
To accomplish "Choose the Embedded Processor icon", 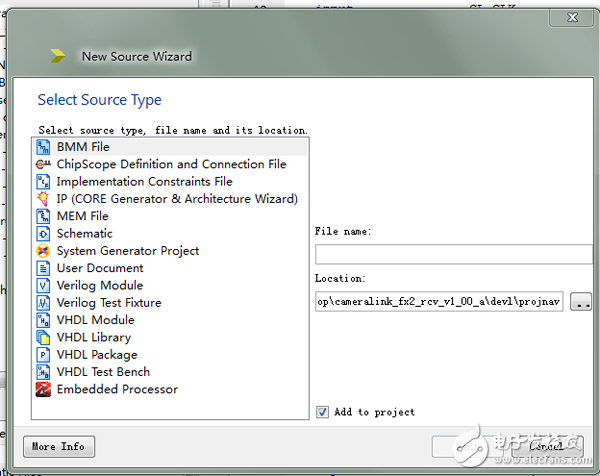I will click(x=43, y=389).
